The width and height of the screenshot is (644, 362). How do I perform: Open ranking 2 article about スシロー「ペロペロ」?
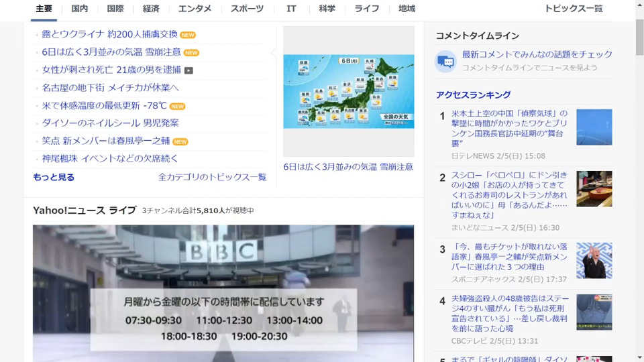[509, 195]
